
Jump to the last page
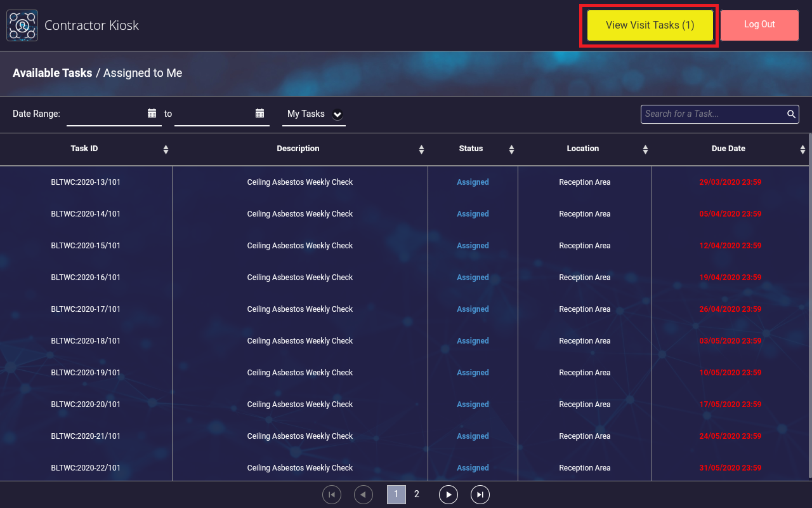(480, 495)
